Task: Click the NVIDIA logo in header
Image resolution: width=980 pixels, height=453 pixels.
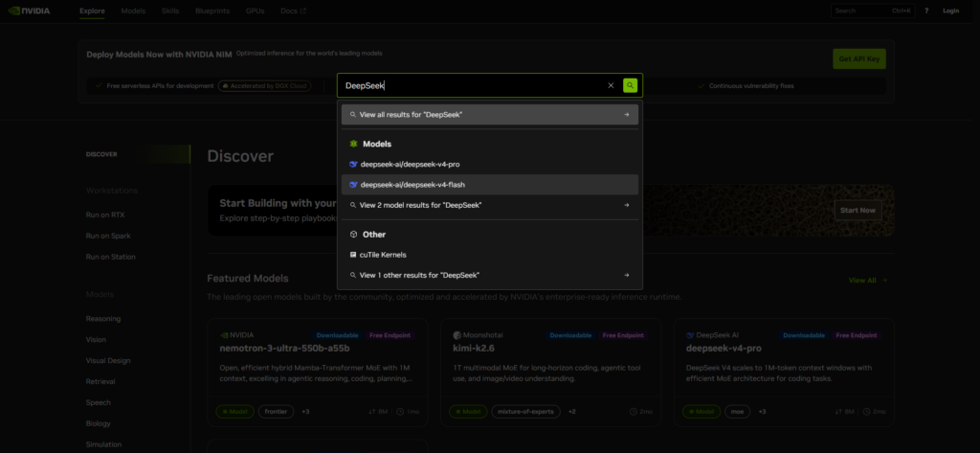Action: coord(29,11)
